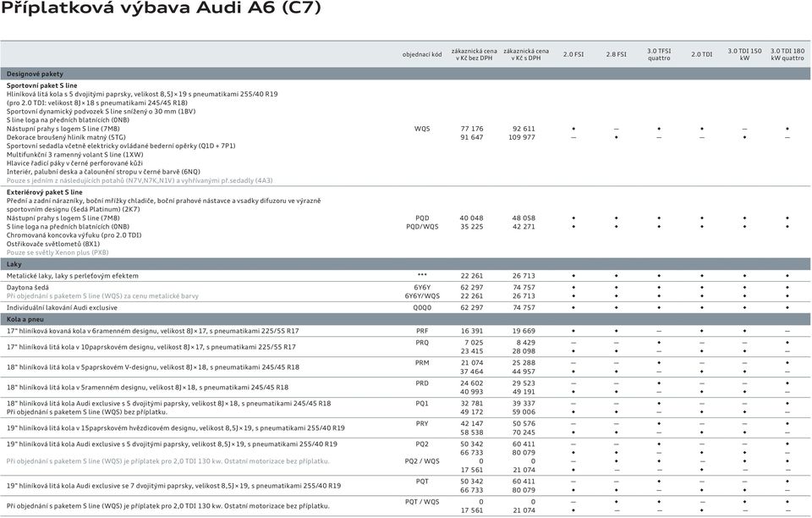Click the price '24 602'
Screen dimensions: 812x518
click(x=472, y=383)
